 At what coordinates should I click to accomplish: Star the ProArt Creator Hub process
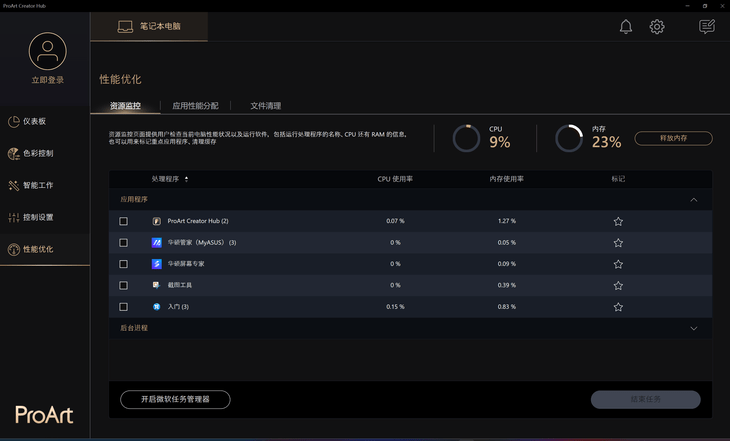[x=618, y=221]
